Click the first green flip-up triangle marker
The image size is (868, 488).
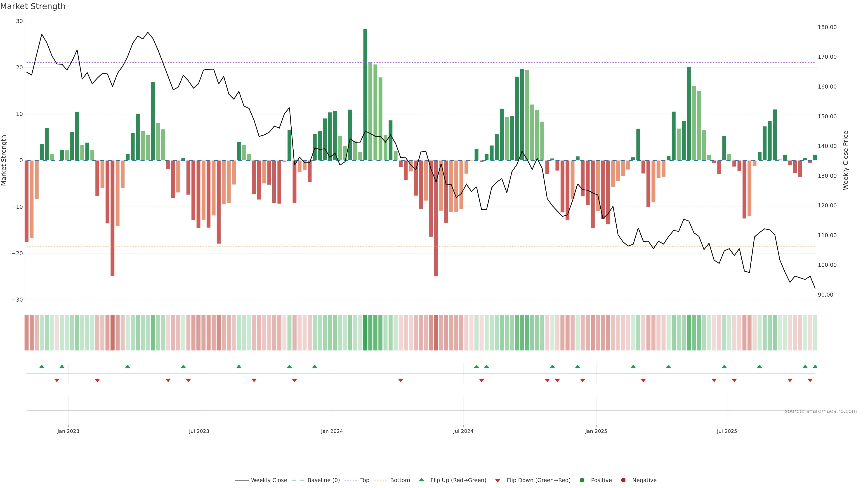pos(42,366)
